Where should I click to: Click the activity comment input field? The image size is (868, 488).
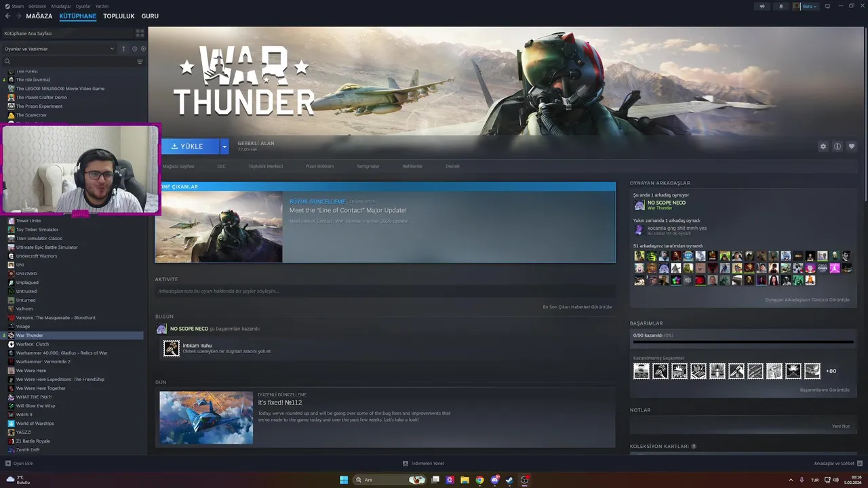coord(384,291)
